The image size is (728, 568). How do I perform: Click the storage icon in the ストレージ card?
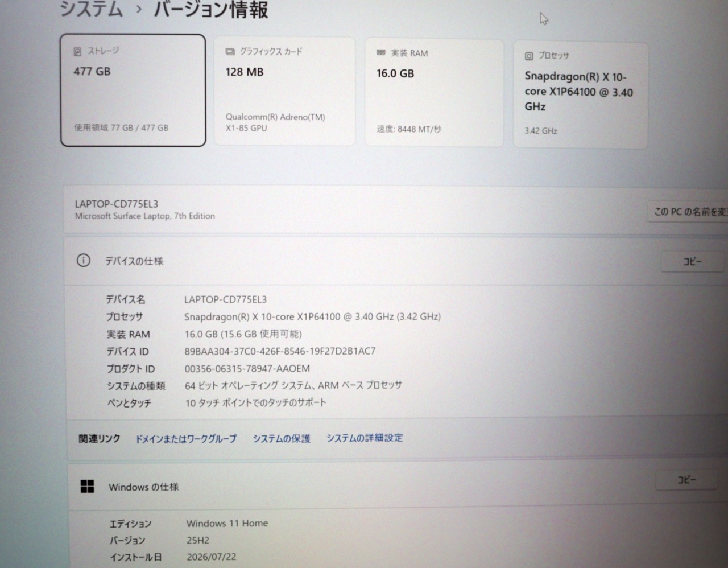click(x=77, y=52)
